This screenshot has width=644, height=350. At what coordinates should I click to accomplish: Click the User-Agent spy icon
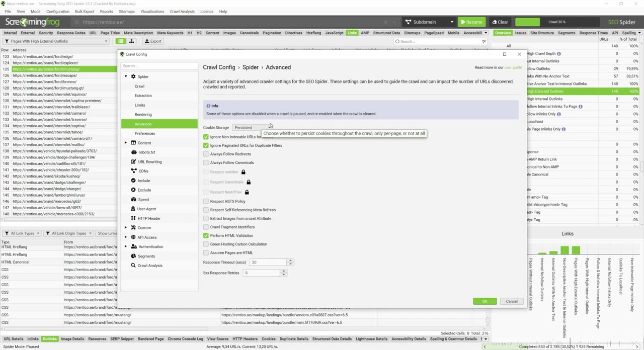[x=133, y=209]
